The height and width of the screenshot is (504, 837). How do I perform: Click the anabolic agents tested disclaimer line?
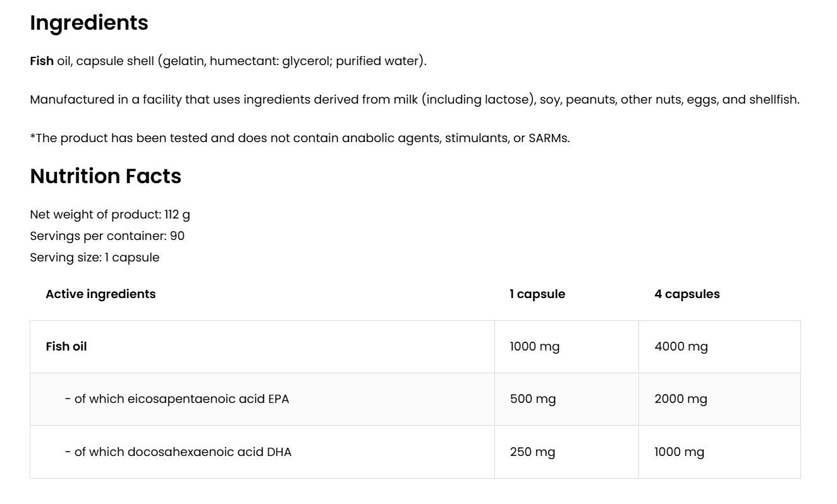pyautogui.click(x=300, y=138)
